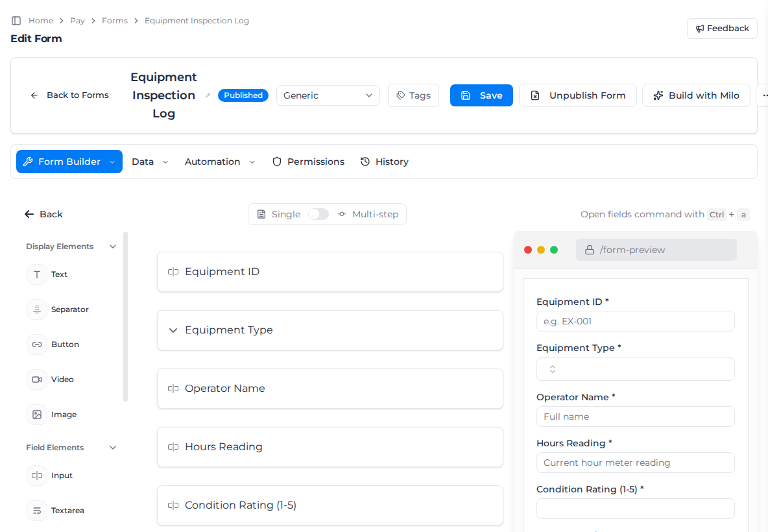Click the Single page document icon
Viewport: 768px width, 532px height.
[261, 214]
